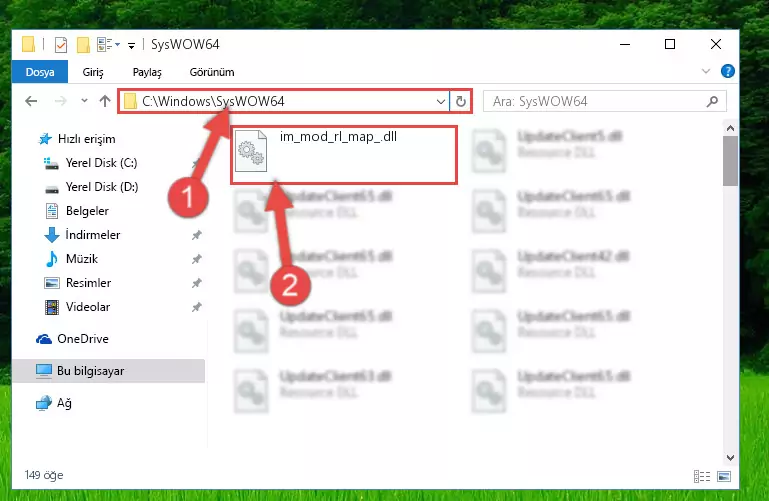Click the pin icon next to İndirmeler
Image resolution: width=769 pixels, height=501 pixels.
pos(197,235)
